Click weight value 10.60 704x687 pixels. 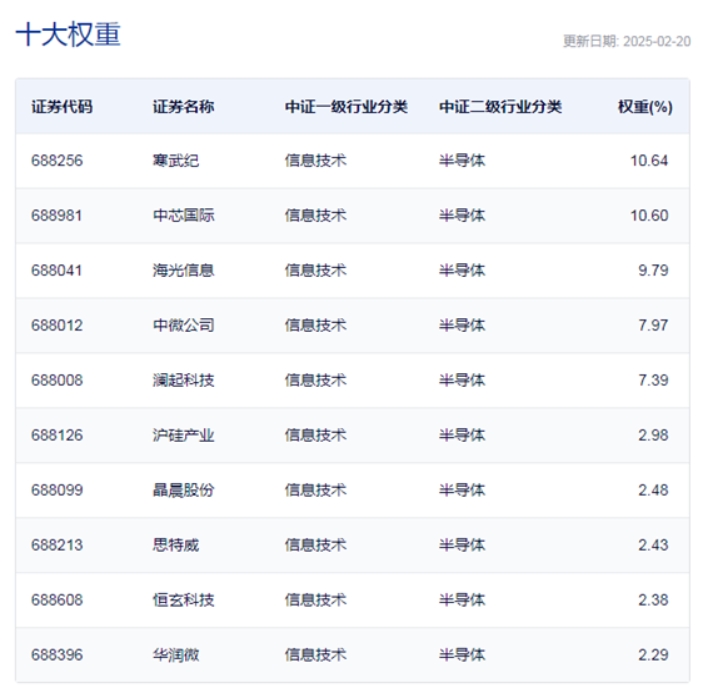click(x=649, y=216)
